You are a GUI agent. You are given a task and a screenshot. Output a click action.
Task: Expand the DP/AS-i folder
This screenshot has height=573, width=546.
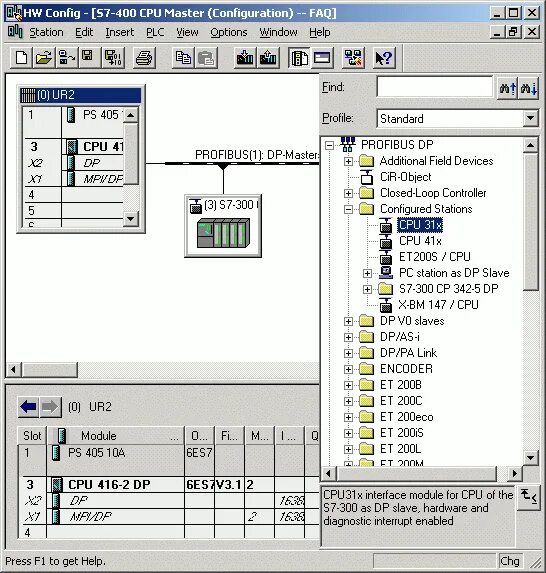point(349,337)
